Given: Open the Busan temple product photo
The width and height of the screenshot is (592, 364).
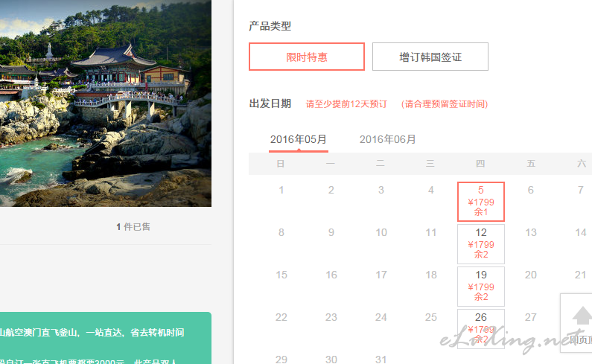Looking at the screenshot, I should [105, 103].
